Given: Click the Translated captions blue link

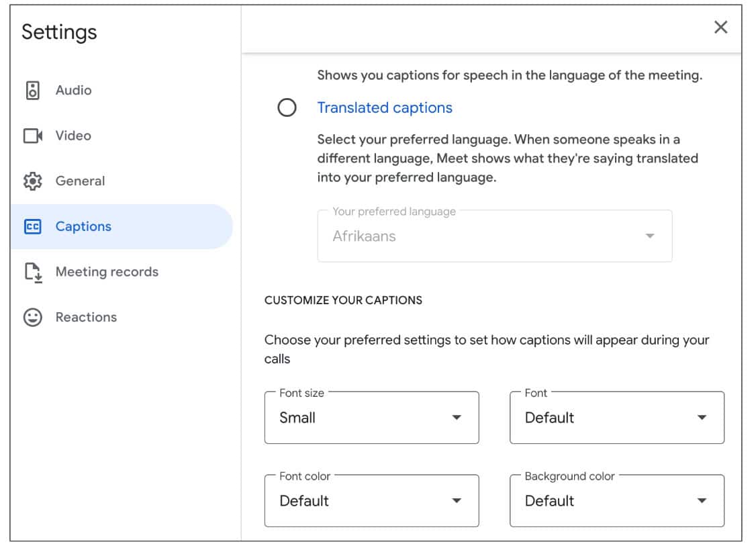Looking at the screenshot, I should (x=385, y=107).
